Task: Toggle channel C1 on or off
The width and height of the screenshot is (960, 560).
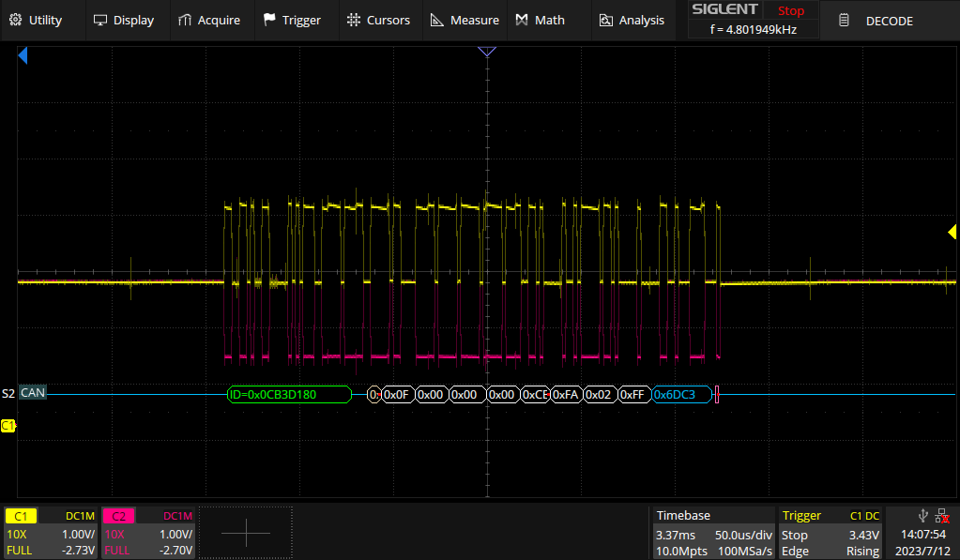Action: click(x=21, y=515)
